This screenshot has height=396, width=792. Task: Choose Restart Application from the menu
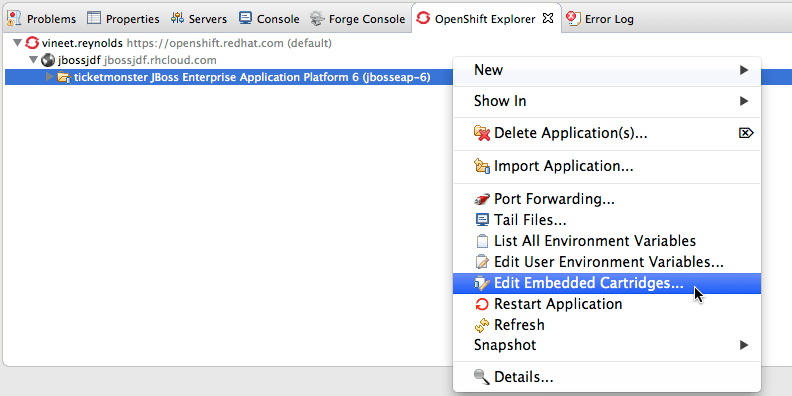(x=607, y=304)
